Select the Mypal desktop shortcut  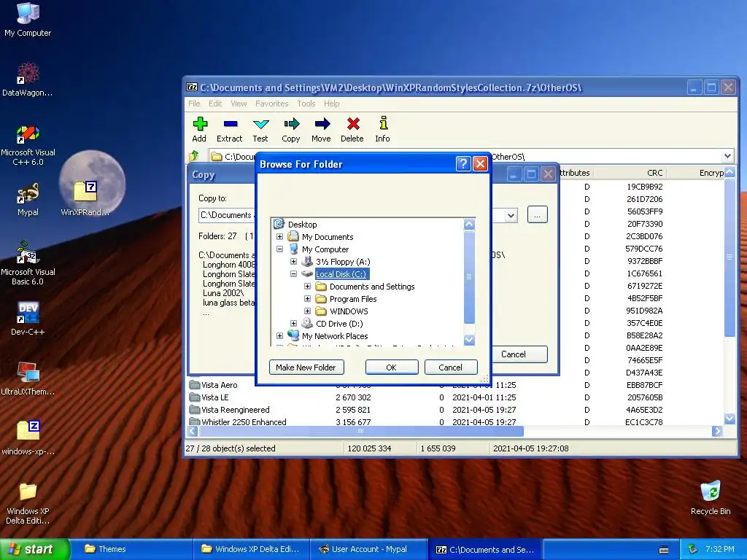tap(28, 199)
